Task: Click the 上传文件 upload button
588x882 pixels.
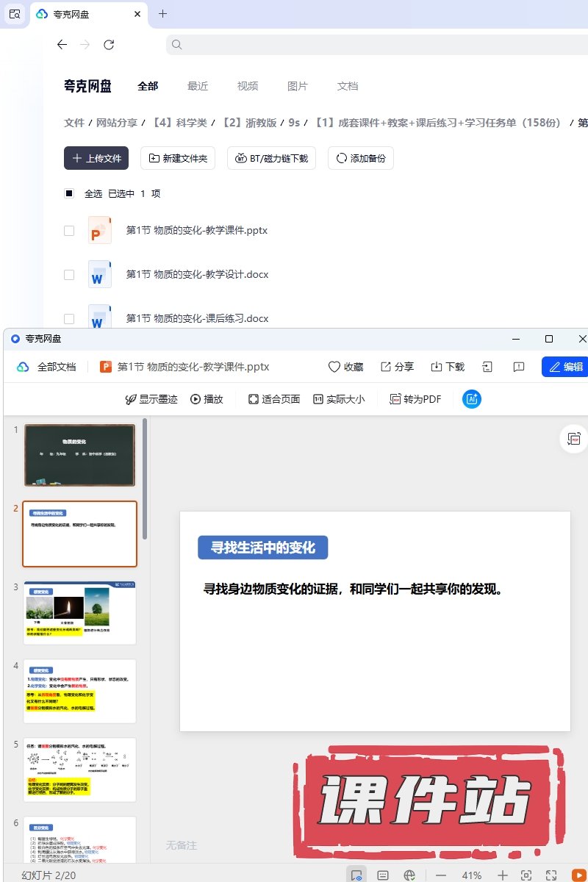Action: point(96,158)
